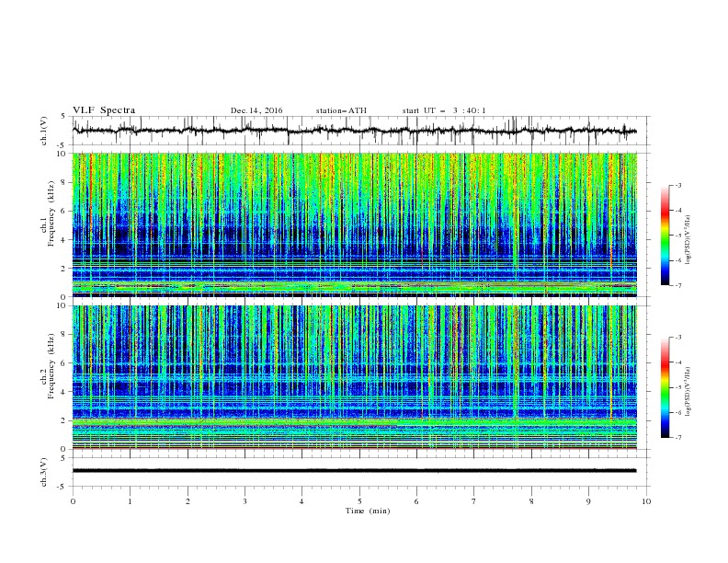
Task: Click the "Time (min)" axis label
Action: coord(368,511)
